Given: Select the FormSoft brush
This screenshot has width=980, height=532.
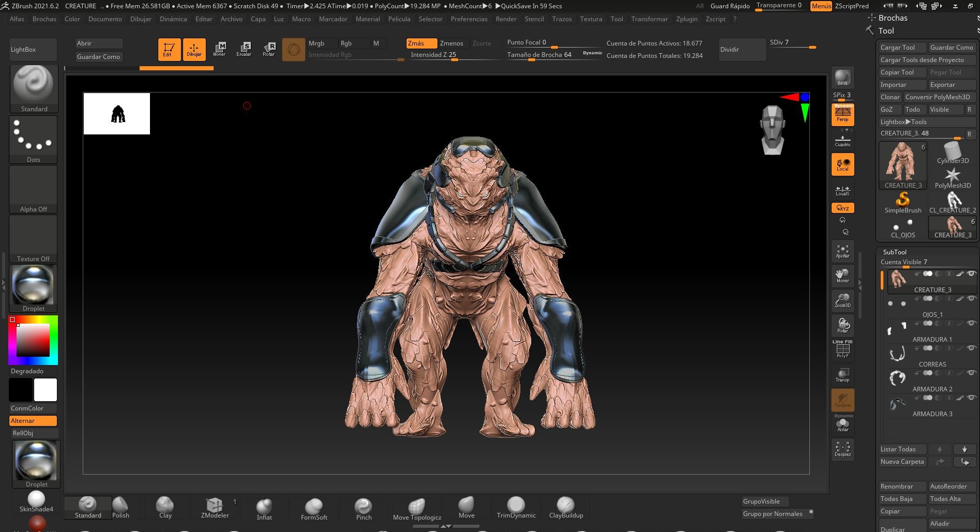Looking at the screenshot, I should click(314, 509).
